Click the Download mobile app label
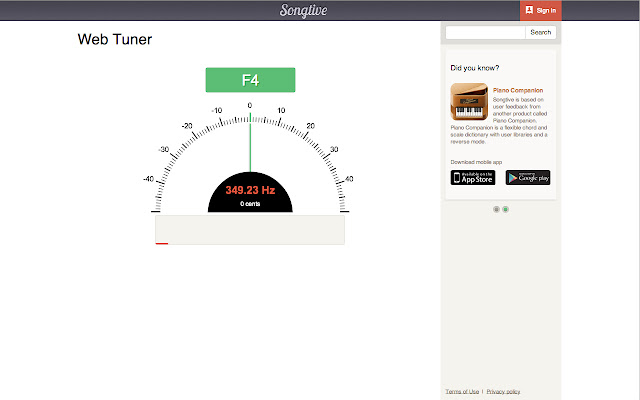Viewport: 640px width, 400px height. (x=476, y=162)
